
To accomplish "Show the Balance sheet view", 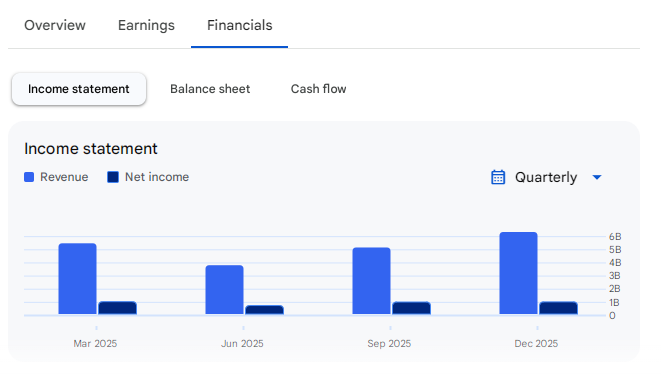I will [210, 89].
